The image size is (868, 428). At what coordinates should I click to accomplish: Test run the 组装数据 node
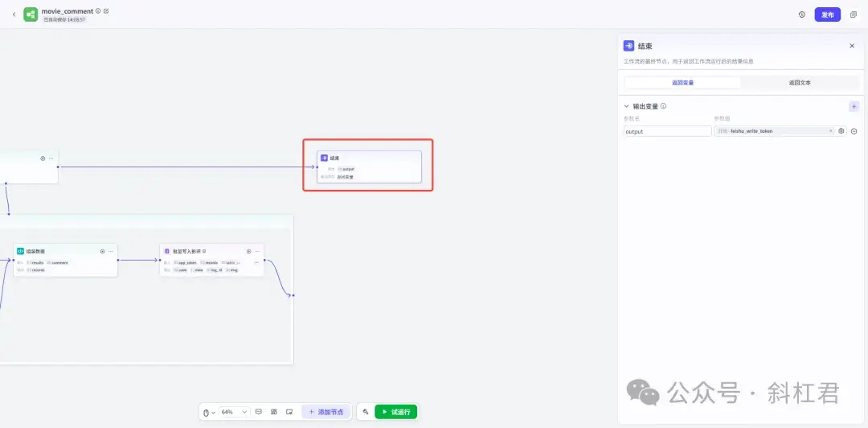(x=102, y=252)
